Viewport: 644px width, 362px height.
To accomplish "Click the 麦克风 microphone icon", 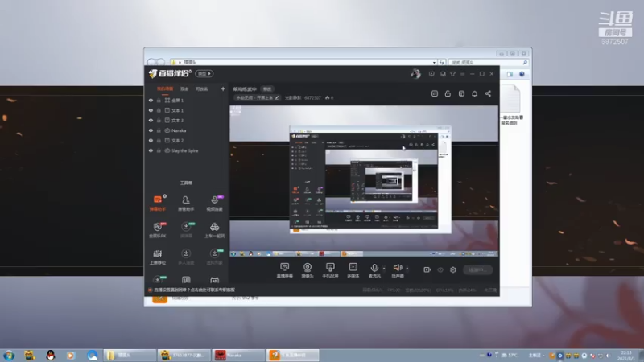I will (374, 268).
